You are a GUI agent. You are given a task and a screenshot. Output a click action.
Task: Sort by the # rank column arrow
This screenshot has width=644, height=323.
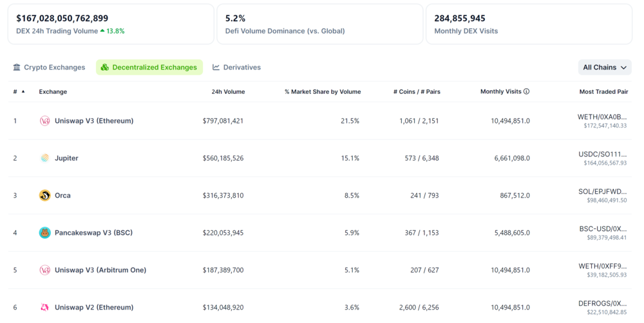(x=23, y=91)
